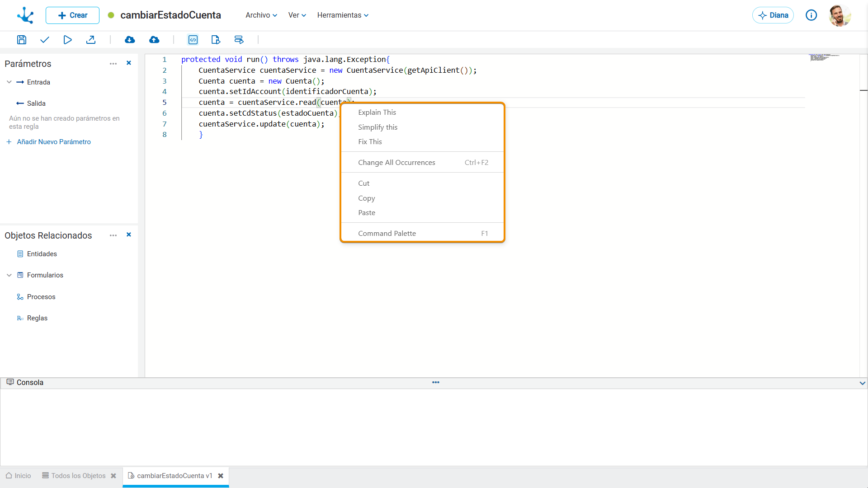Choose Explain This from context menu
Screen dimensions: 868x488
pos(422,113)
